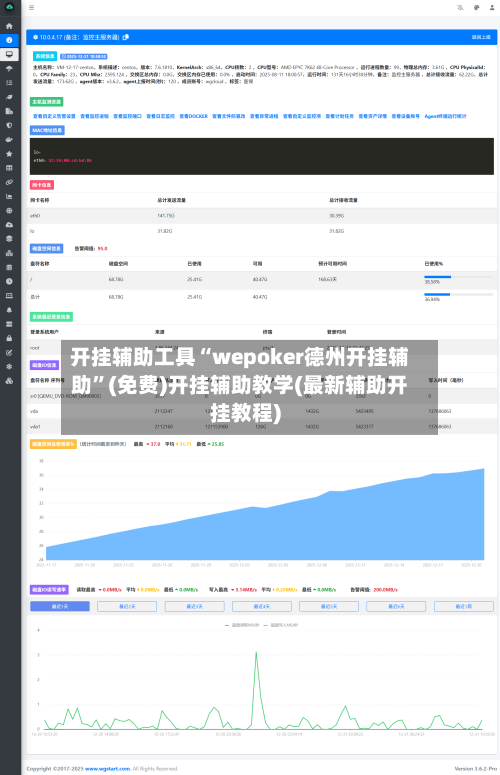Screen dimensions: 500x775
Task: Click the tall green spike in IO chart
Action: tap(256, 689)
